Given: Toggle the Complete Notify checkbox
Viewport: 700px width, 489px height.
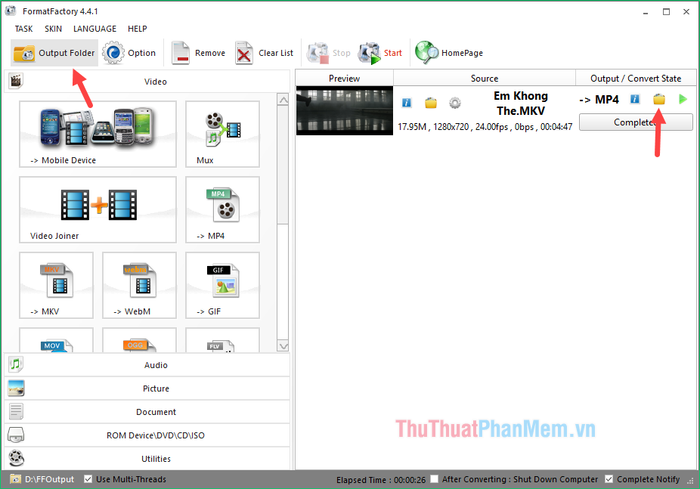Looking at the screenshot, I should 608,479.
